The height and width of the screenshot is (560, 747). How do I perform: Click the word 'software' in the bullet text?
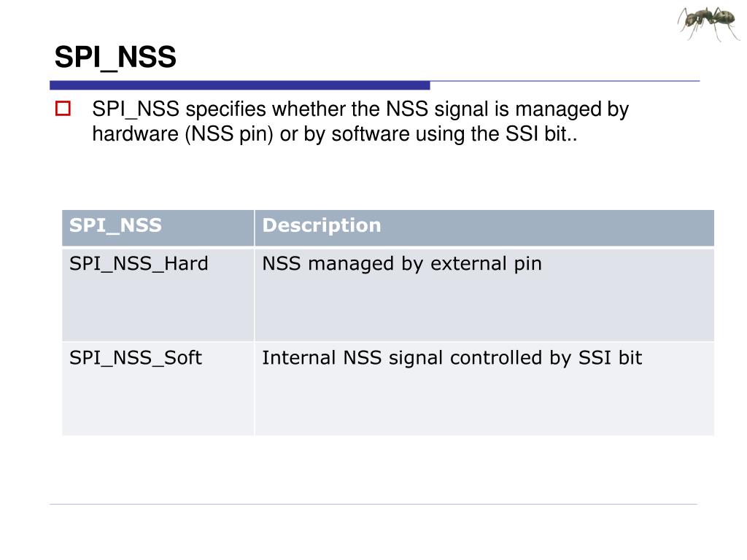click(x=371, y=134)
